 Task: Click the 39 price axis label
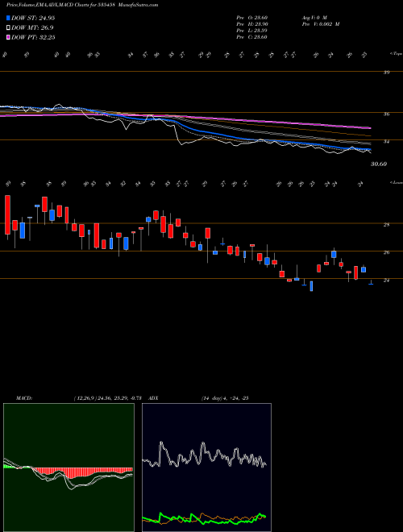(x=386, y=73)
